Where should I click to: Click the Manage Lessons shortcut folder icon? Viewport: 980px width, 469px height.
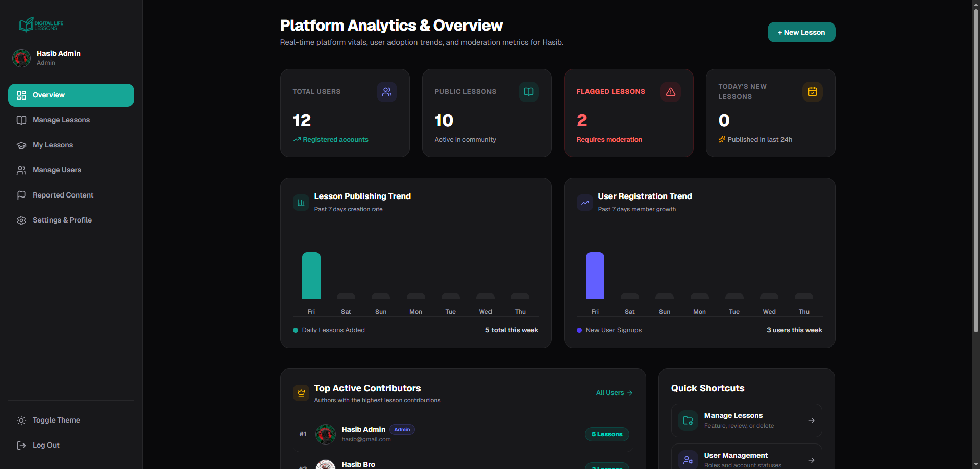point(688,421)
